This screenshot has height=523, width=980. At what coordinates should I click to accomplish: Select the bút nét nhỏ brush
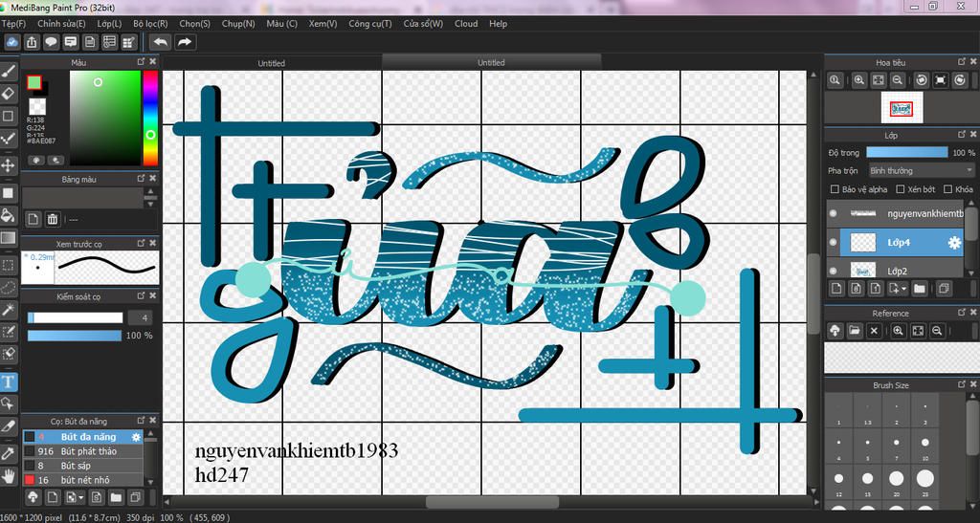[x=82, y=480]
